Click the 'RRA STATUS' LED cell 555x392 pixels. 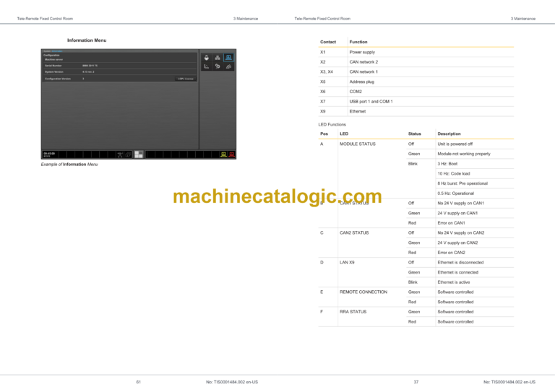(353, 312)
